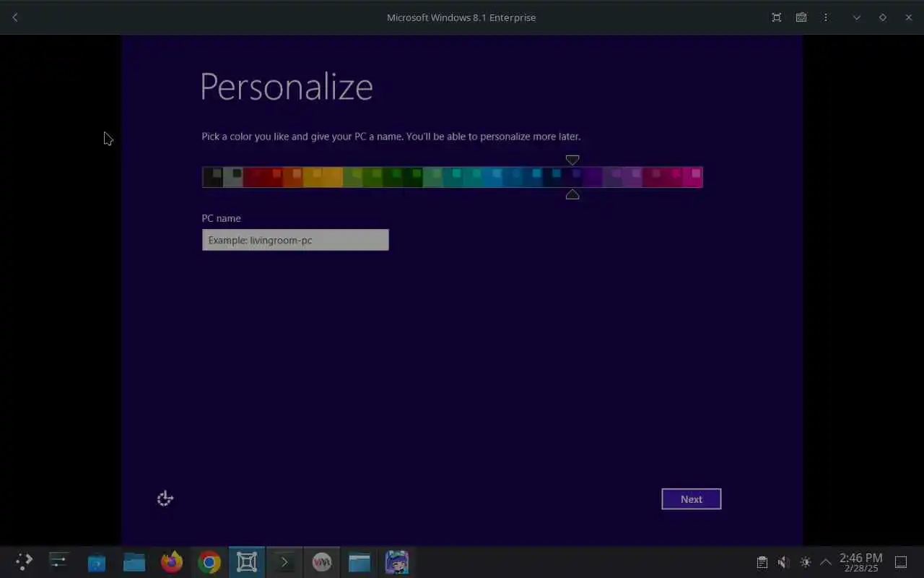Select the currently marked dark indigo swatch

click(572, 177)
